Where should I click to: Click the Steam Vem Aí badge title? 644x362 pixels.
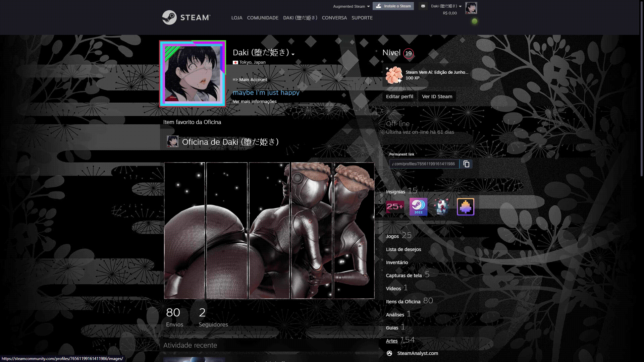(437, 72)
